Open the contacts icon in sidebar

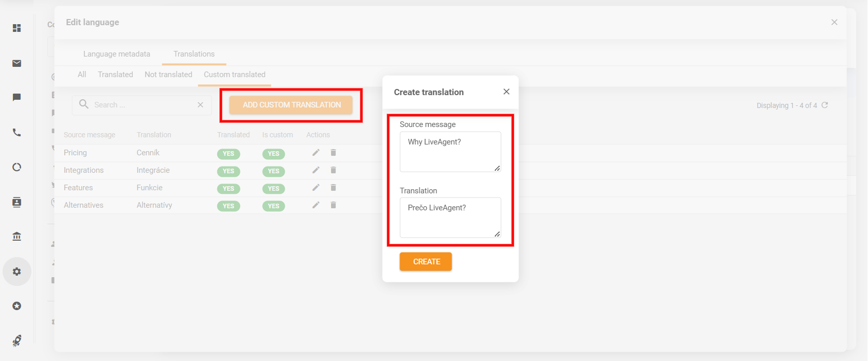[x=17, y=202]
